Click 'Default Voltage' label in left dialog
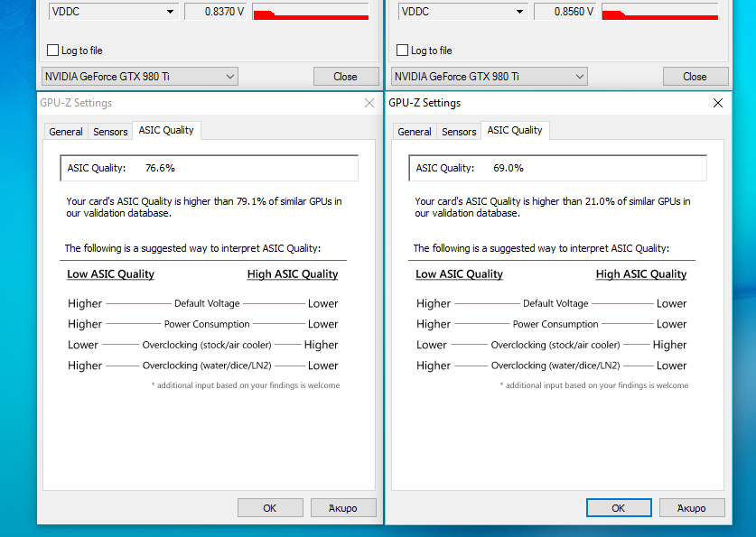The height and width of the screenshot is (537, 756). [207, 303]
